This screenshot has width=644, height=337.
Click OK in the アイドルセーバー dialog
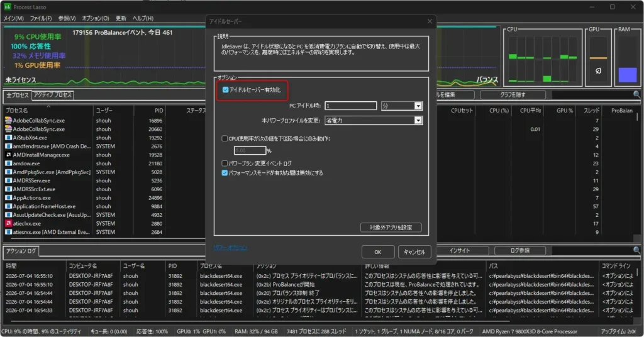coord(378,251)
